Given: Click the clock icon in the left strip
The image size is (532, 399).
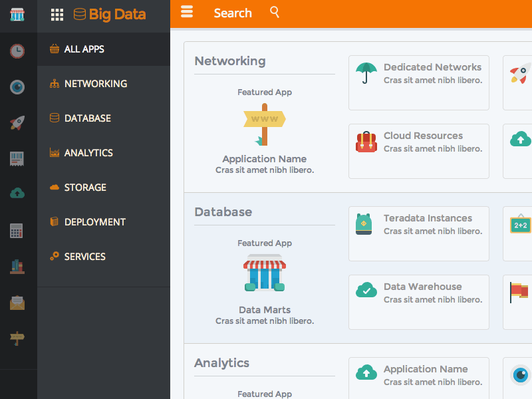Looking at the screenshot, I should click(x=17, y=51).
